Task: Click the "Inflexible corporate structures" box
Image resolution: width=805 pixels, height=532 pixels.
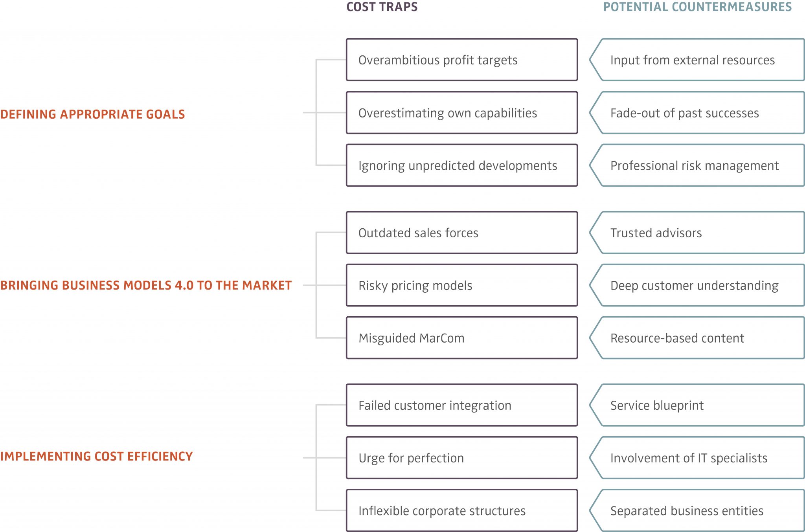Action: [461, 510]
